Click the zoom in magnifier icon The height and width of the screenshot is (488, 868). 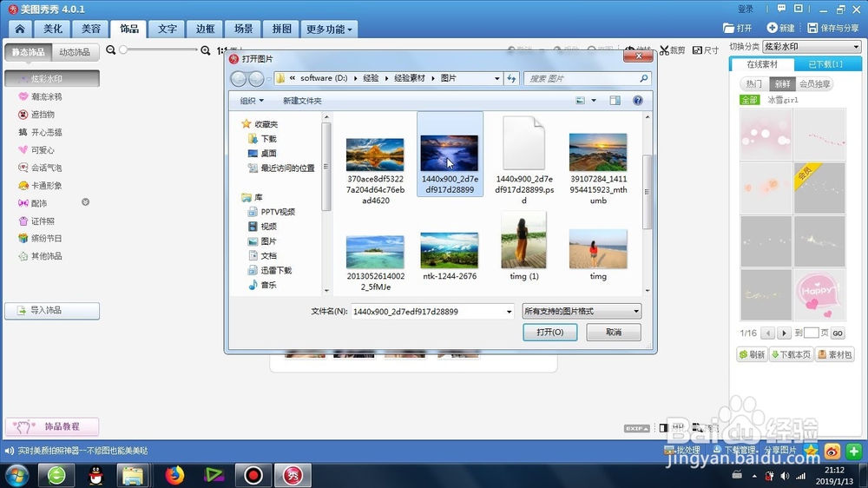pos(206,50)
